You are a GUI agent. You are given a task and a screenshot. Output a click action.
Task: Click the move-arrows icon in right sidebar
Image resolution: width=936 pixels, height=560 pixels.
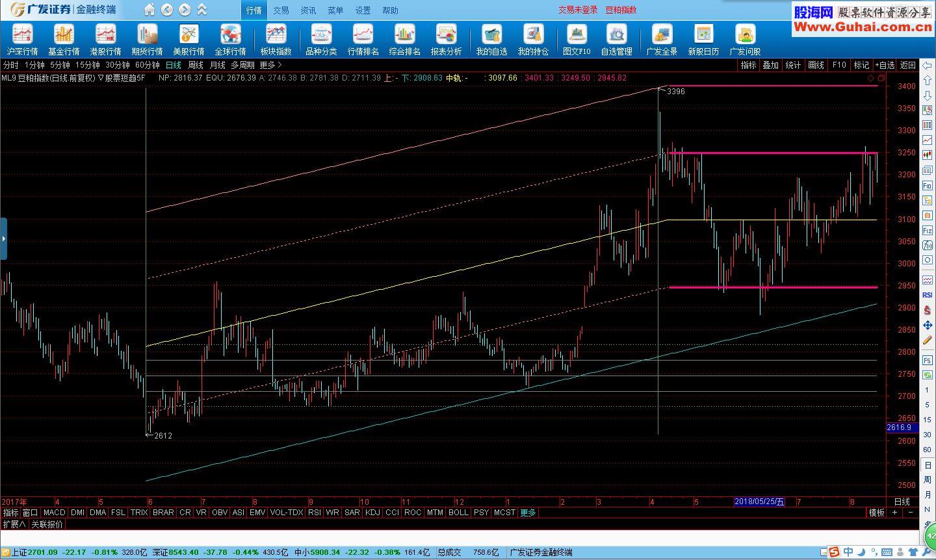(x=928, y=325)
